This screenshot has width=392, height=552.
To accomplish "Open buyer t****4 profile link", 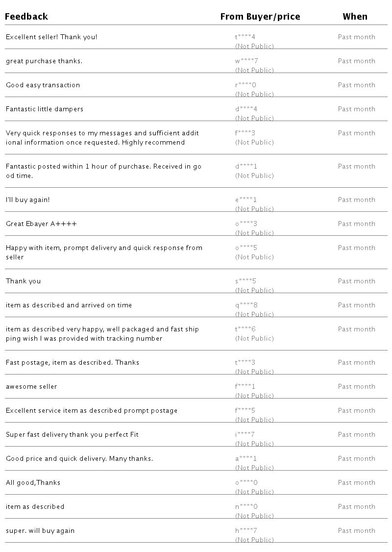I will coord(245,37).
